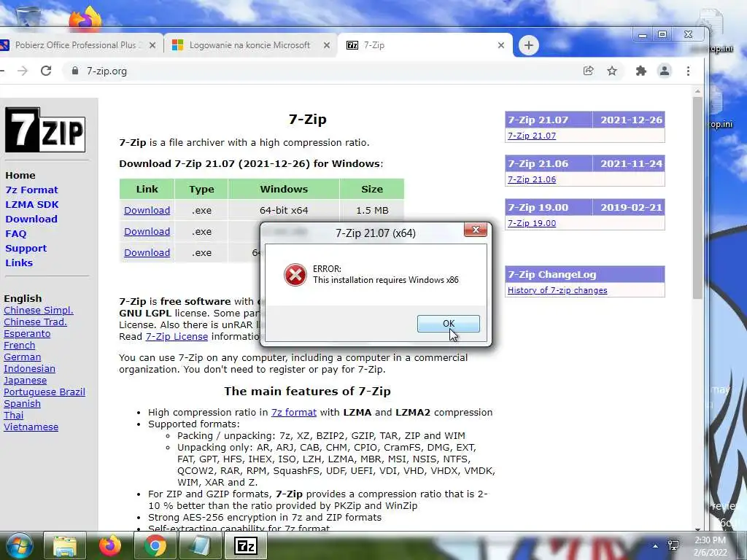This screenshot has height=560, width=747.
Task: Switch language to Chinese Trad.
Action: coord(35,322)
